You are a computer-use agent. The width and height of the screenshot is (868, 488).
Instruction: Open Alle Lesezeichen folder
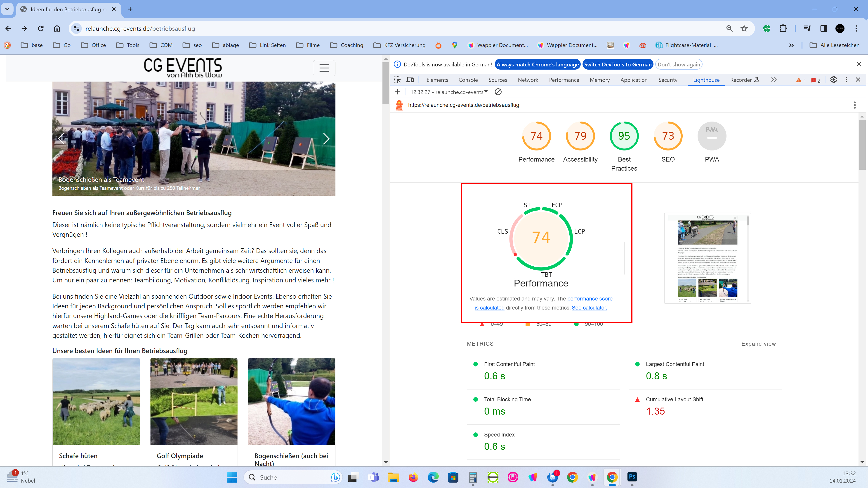[835, 45]
